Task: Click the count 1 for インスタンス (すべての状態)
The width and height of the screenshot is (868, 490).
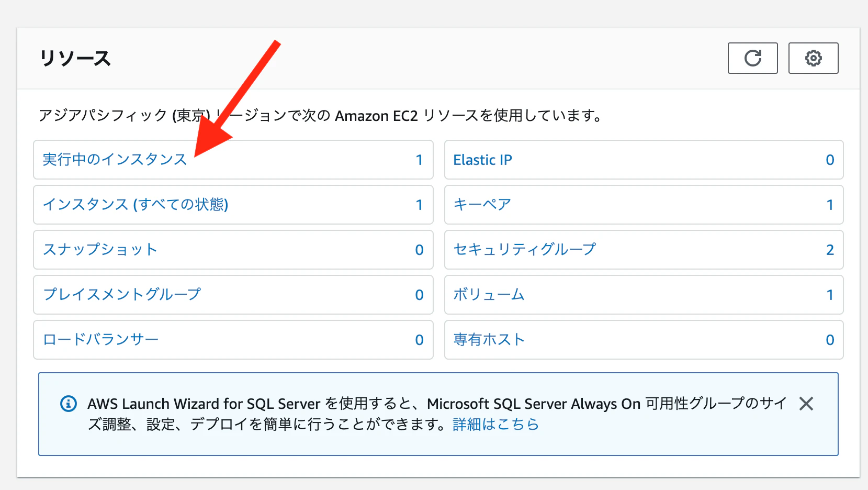Action: click(x=419, y=205)
